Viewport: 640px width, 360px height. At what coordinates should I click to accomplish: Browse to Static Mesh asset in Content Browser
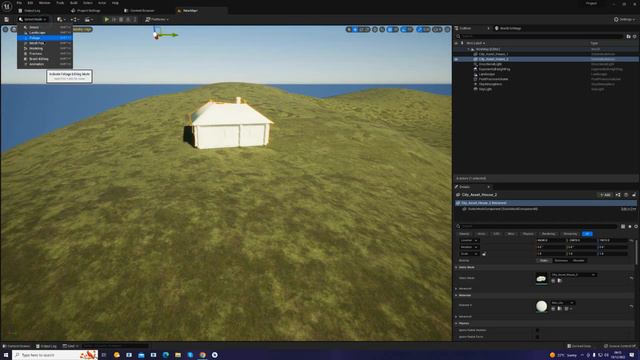(x=560, y=280)
